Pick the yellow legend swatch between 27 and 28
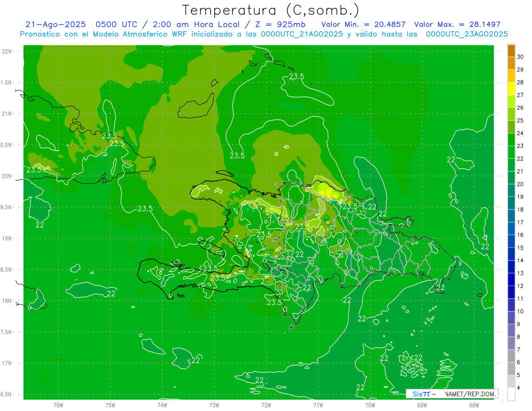 [511, 89]
